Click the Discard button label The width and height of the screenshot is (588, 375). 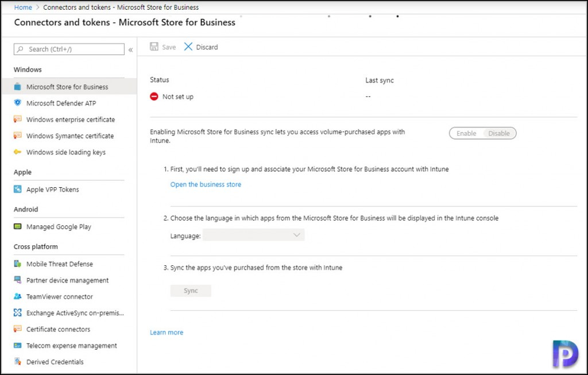coord(207,47)
